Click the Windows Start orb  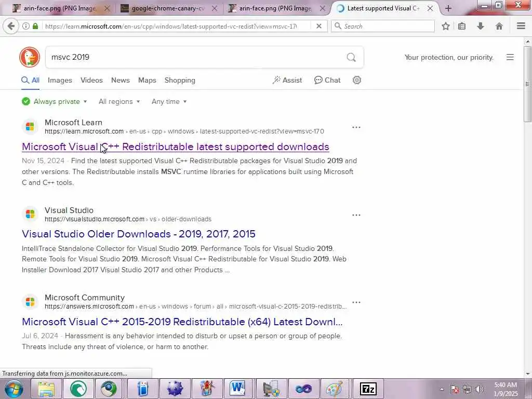pos(14,389)
